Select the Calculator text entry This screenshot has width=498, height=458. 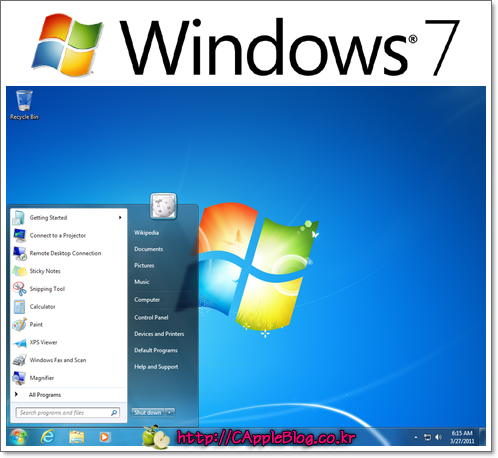pyautogui.click(x=42, y=307)
